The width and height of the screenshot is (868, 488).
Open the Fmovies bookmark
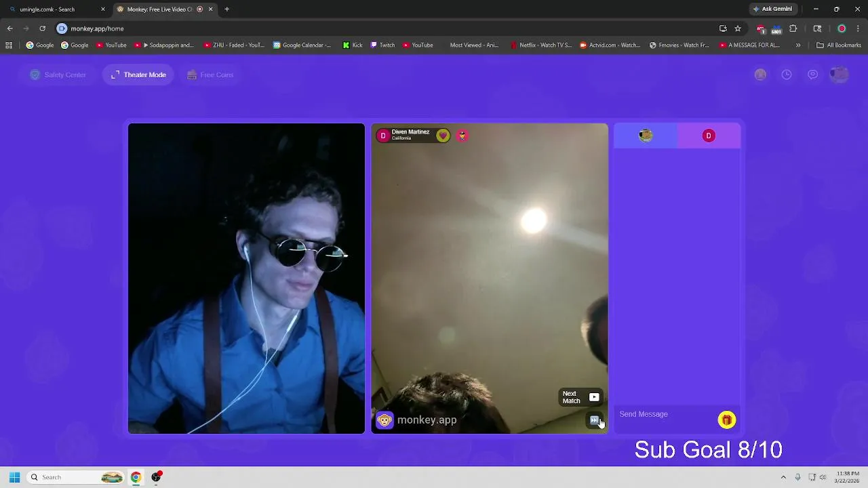coord(679,45)
